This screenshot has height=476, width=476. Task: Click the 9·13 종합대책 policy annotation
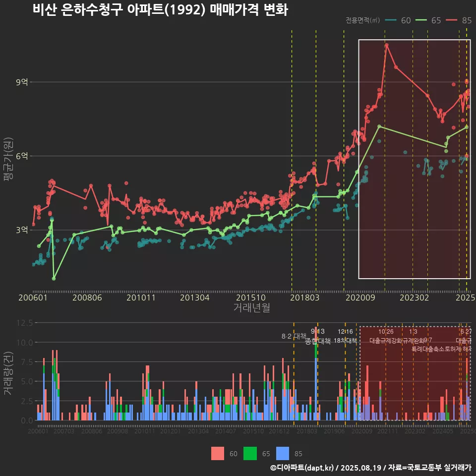317,336
